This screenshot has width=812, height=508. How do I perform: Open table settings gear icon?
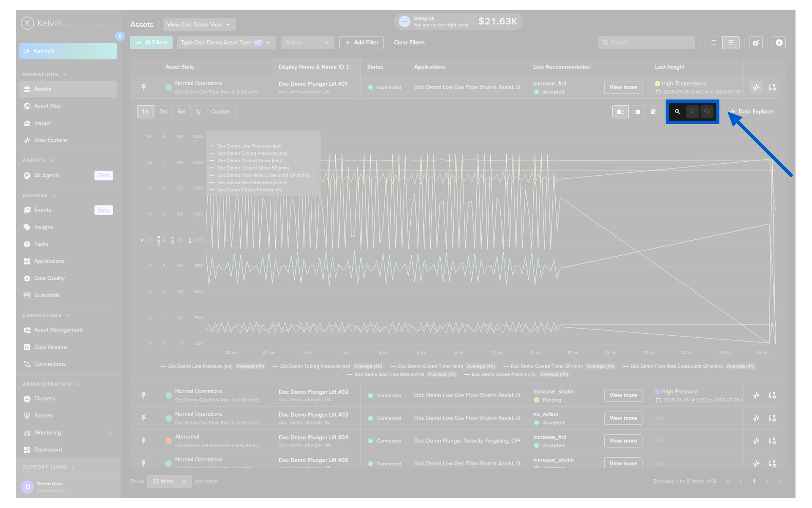coord(756,43)
